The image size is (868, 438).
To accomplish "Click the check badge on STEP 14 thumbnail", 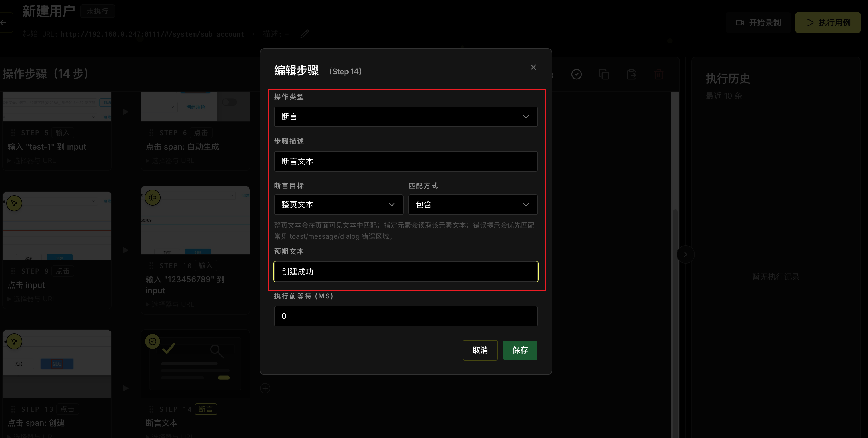I will click(153, 341).
